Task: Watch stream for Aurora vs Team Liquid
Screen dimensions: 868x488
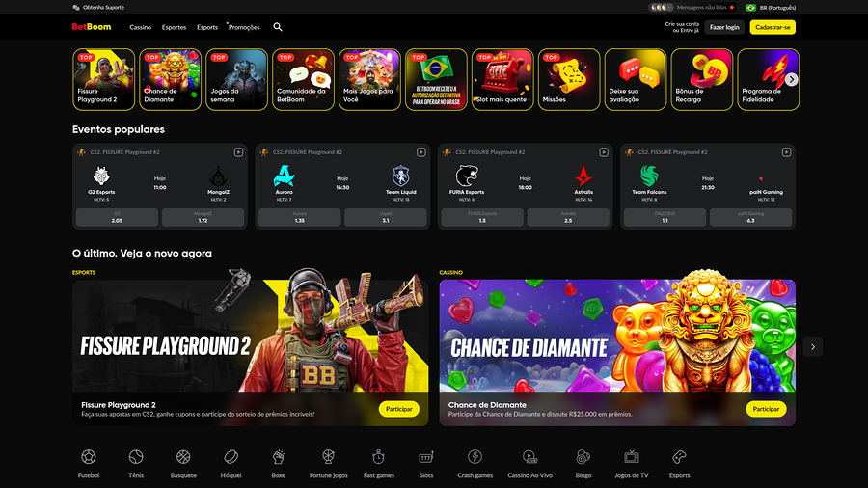Action: point(421,152)
